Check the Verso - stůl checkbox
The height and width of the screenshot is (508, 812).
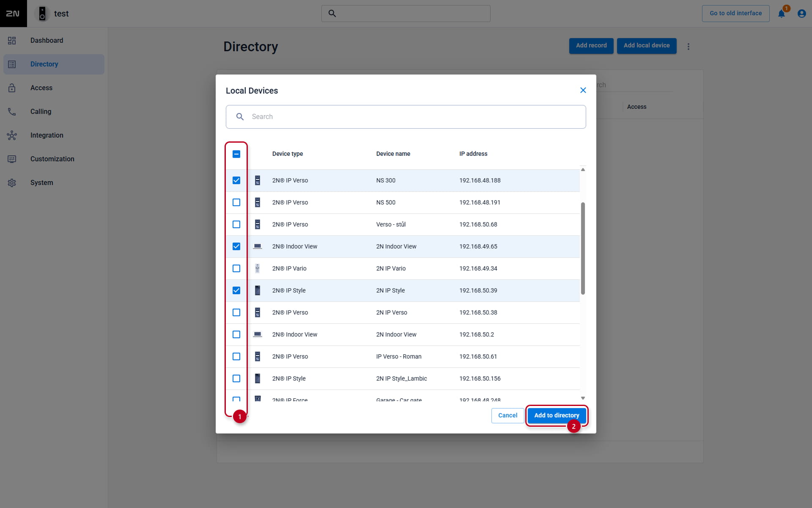tap(236, 224)
